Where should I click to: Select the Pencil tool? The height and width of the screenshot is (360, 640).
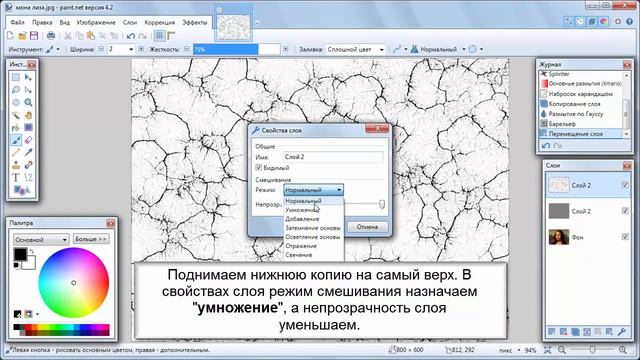(x=16, y=153)
